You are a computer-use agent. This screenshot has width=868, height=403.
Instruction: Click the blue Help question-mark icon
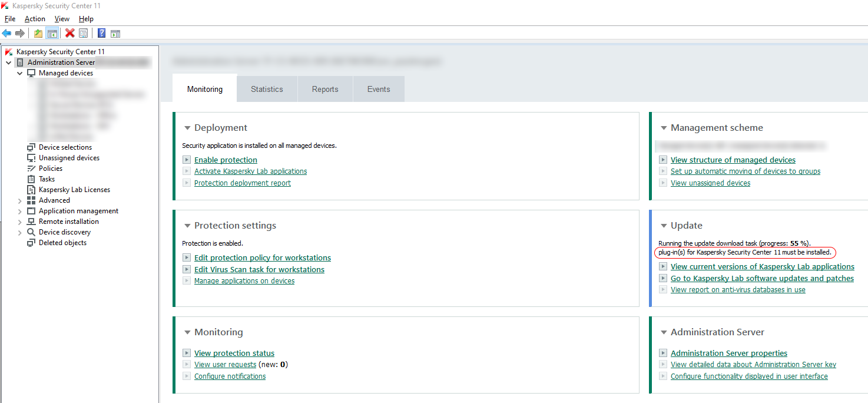coord(102,33)
